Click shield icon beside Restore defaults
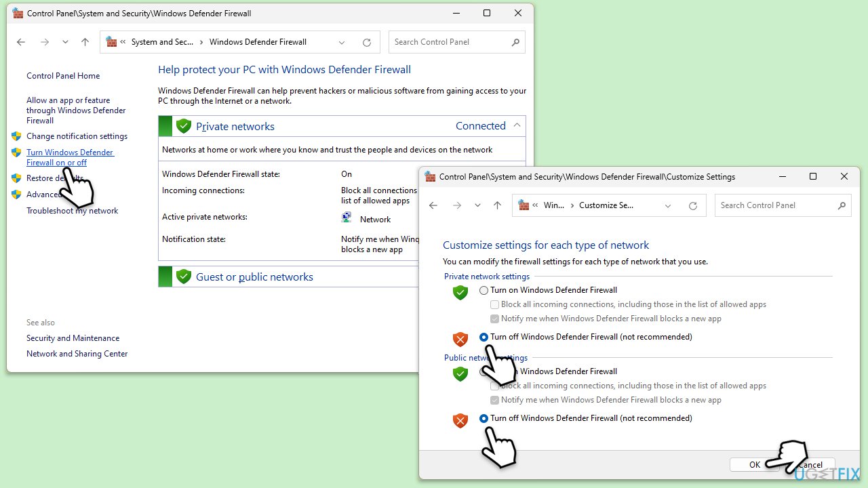The height and width of the screenshot is (488, 868). click(17, 178)
